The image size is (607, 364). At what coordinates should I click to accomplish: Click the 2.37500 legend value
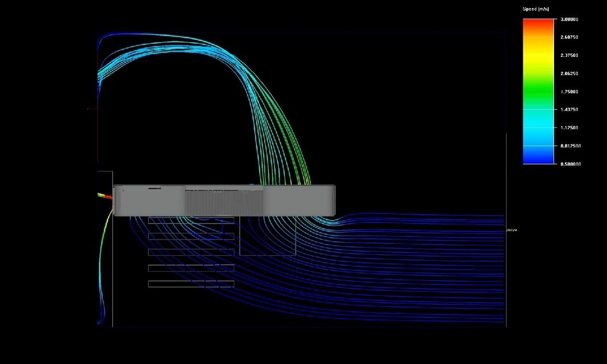point(569,55)
